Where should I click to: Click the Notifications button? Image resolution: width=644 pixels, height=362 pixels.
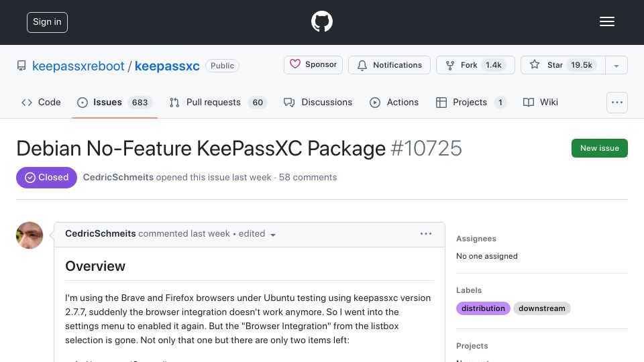[x=389, y=65]
